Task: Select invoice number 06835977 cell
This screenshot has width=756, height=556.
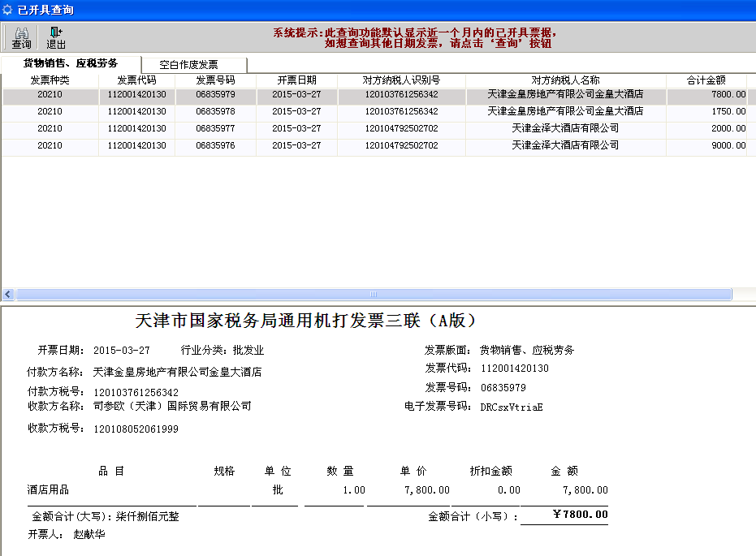Action: point(215,128)
